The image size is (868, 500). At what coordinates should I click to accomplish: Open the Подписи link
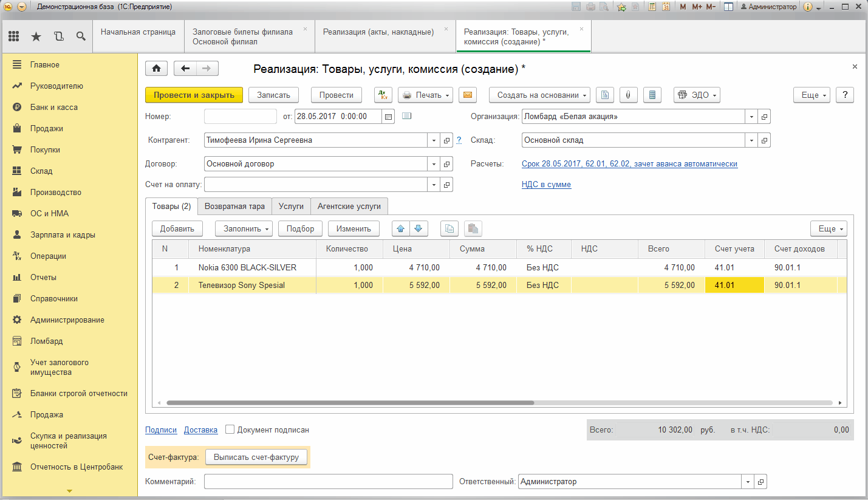pyautogui.click(x=161, y=430)
